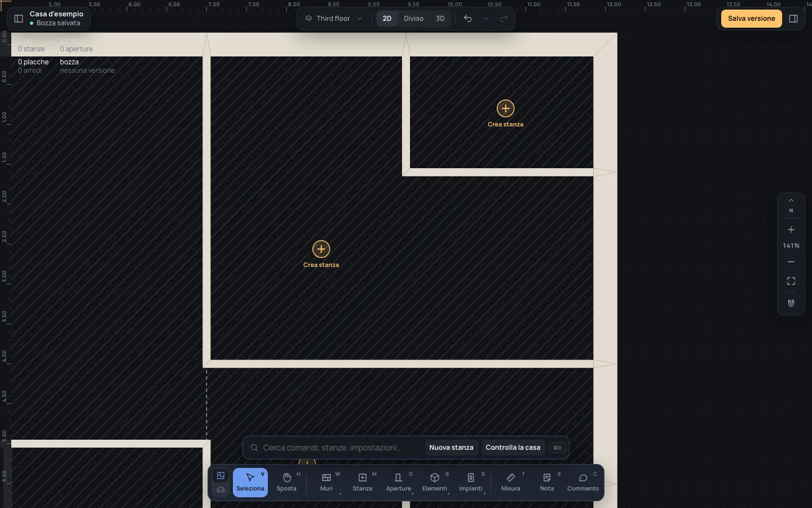Open the Third floor level selector

(x=334, y=19)
